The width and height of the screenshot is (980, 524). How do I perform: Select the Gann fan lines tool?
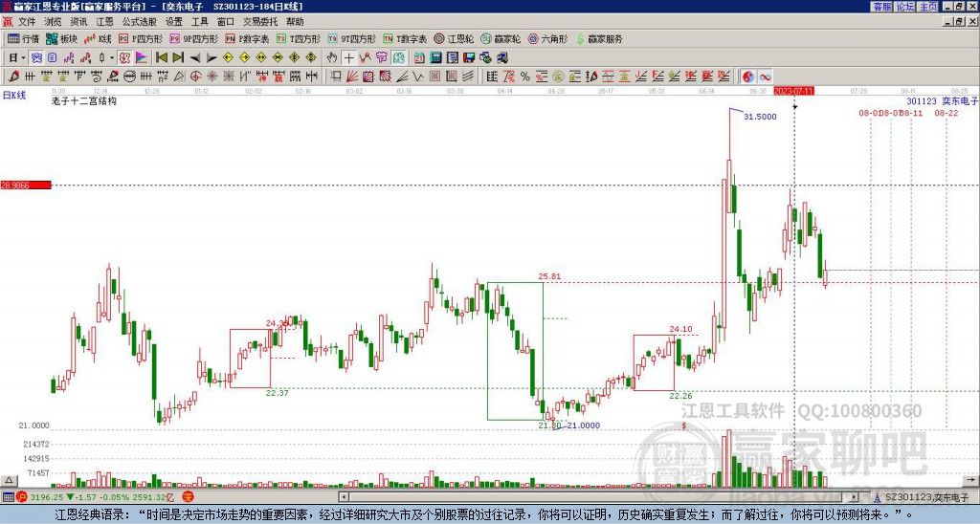tap(351, 76)
